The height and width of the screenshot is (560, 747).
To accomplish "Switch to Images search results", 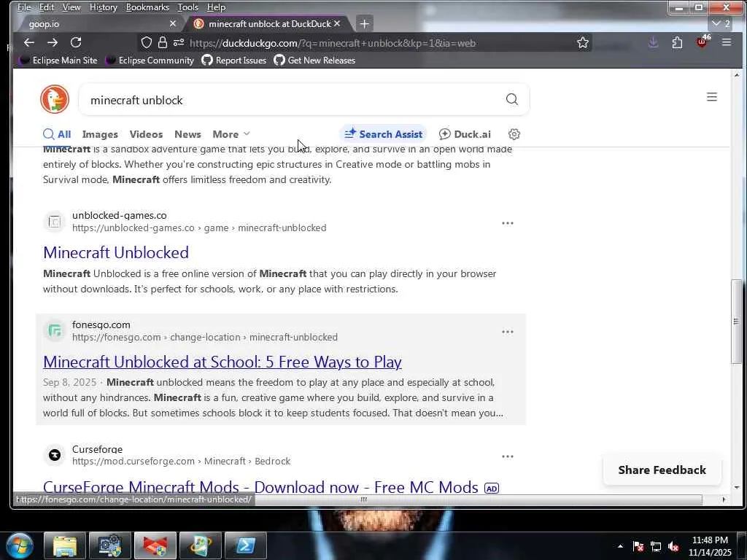I will 99,134.
